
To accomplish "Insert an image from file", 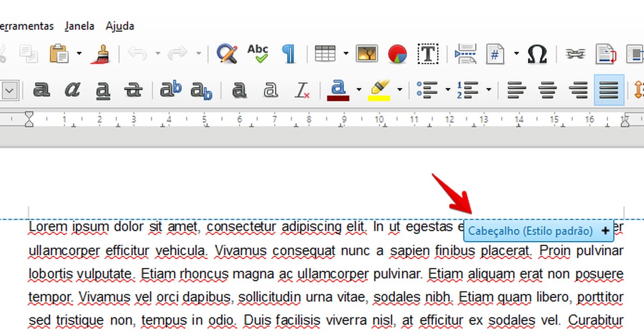I will click(367, 54).
